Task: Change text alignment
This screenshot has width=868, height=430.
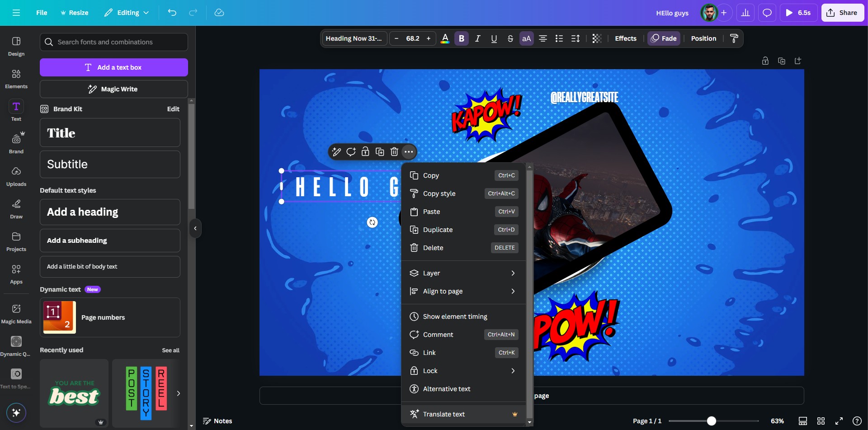Action: 542,38
